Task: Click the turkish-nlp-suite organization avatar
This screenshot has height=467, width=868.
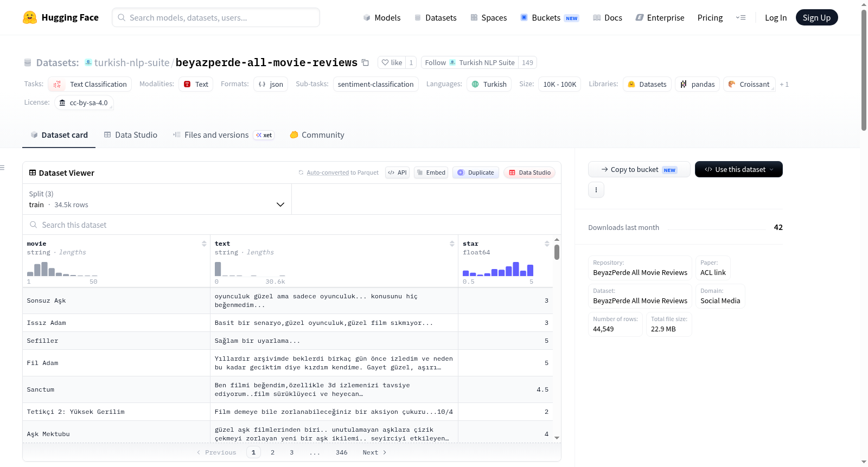Action: (88, 62)
